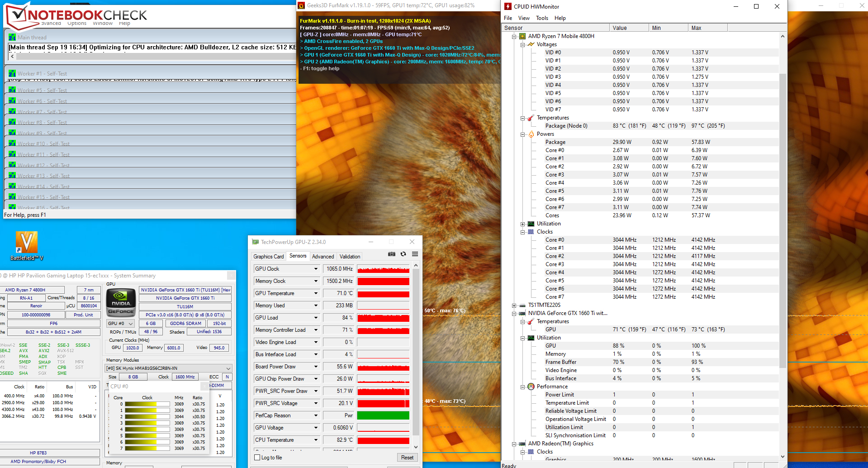Switch to the Graphics Card tab
This screenshot has width=868, height=468.
tap(268, 256)
